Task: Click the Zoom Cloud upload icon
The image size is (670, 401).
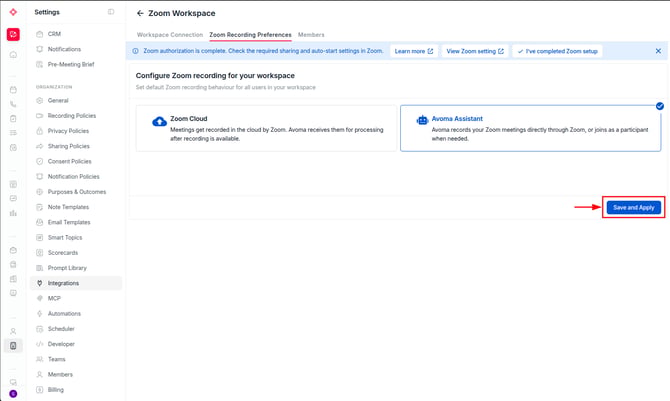Action: pyautogui.click(x=159, y=122)
